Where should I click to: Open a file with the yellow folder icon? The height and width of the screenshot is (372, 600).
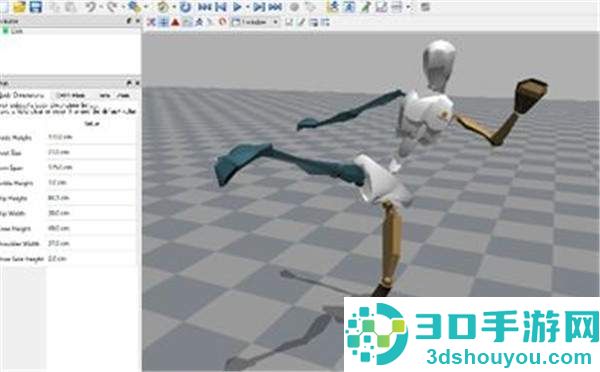point(19,7)
